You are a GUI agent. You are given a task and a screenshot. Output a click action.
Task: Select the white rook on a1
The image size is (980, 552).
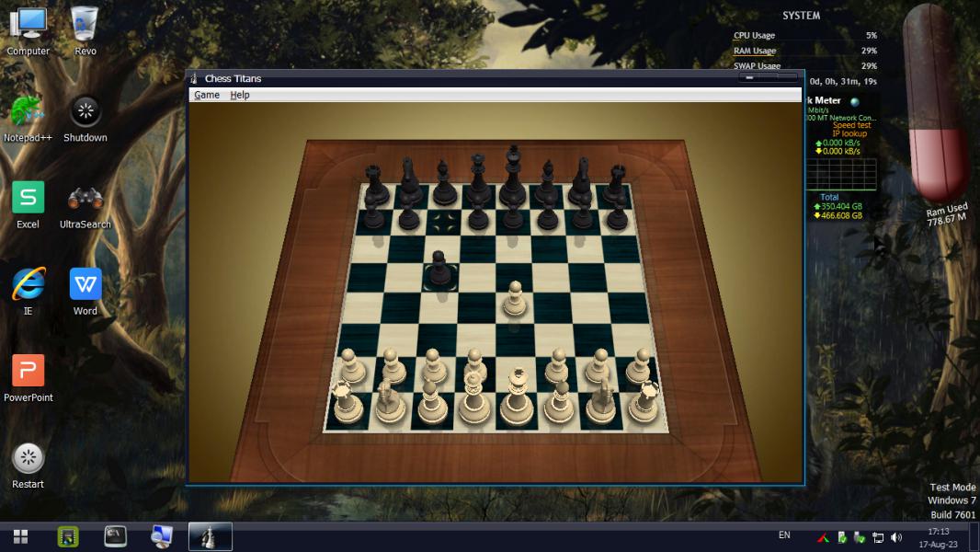347,403
